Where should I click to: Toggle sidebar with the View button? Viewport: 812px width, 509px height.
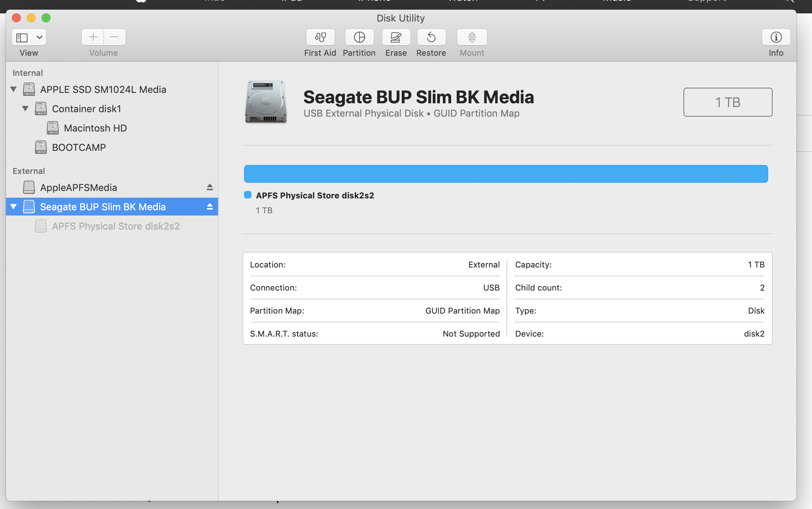click(x=22, y=38)
